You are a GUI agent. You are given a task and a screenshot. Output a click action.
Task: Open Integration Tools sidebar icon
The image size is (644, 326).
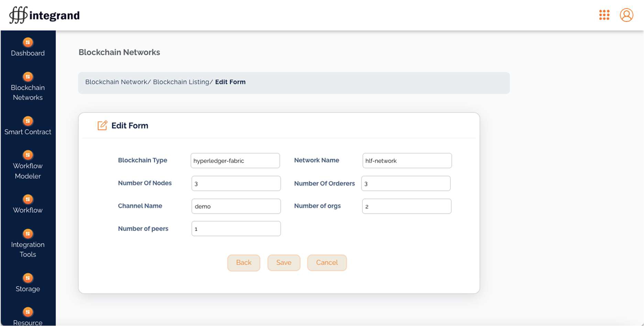pos(28,234)
